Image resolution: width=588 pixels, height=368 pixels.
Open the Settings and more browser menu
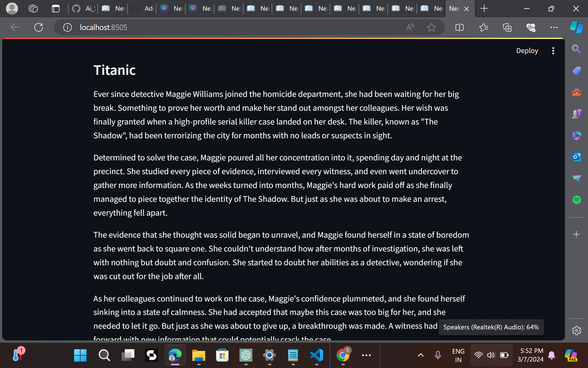(x=554, y=27)
